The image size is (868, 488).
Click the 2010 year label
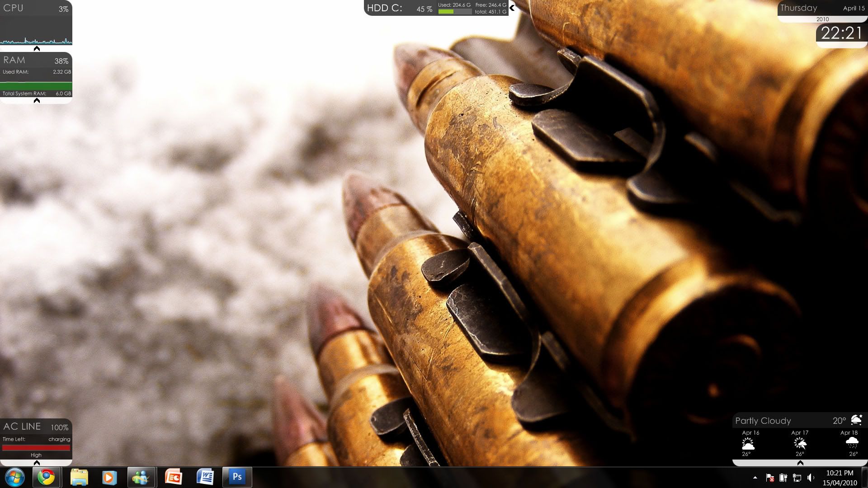(x=823, y=19)
